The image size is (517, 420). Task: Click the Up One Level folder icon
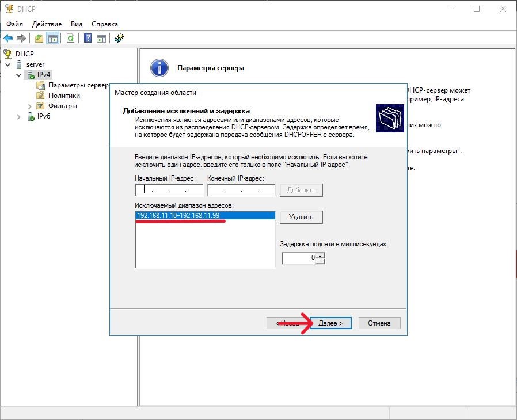tap(39, 39)
